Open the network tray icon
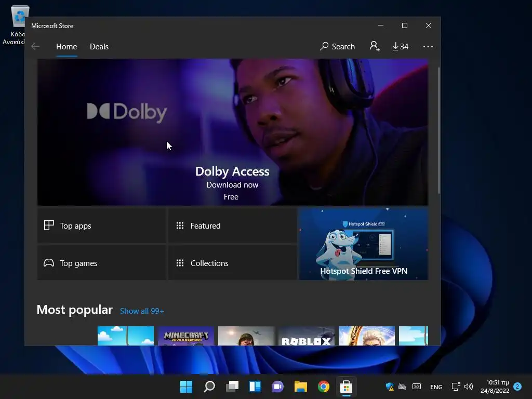This screenshot has width=532, height=399. (456, 387)
